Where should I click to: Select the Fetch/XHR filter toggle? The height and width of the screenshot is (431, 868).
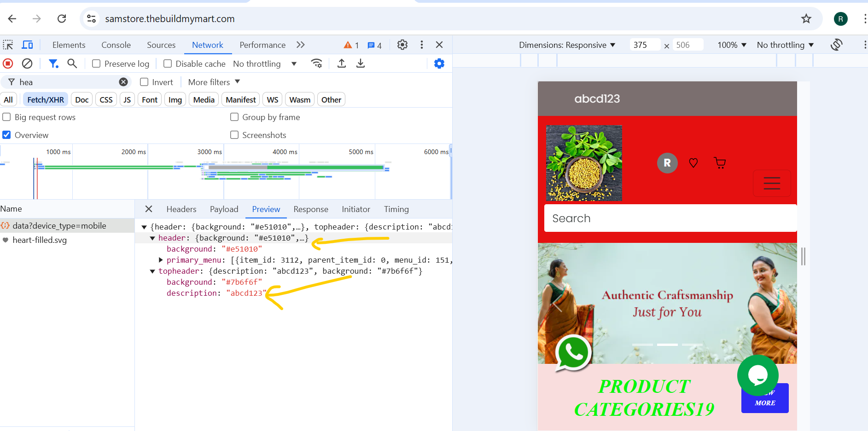(x=46, y=100)
